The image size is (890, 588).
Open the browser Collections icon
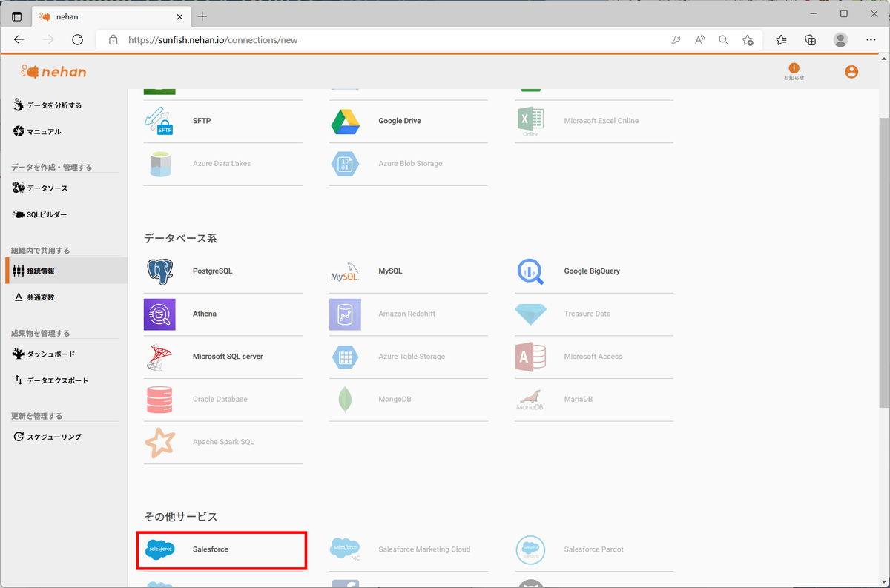[x=811, y=40]
